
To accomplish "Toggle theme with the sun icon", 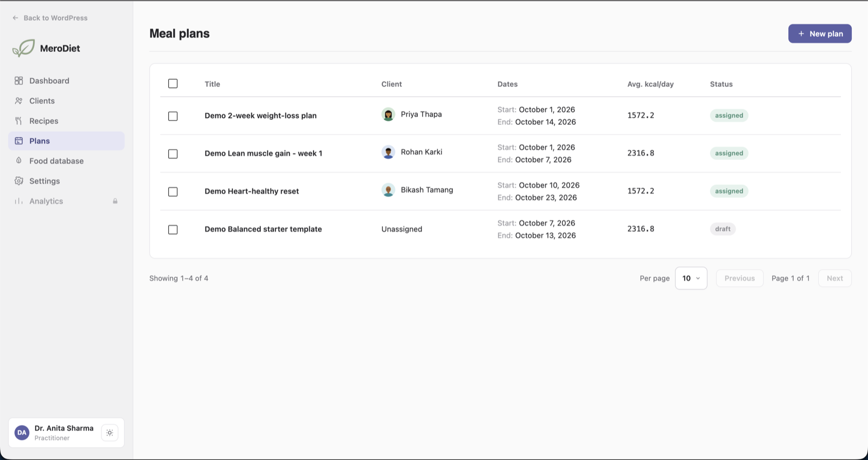I will 110,433.
